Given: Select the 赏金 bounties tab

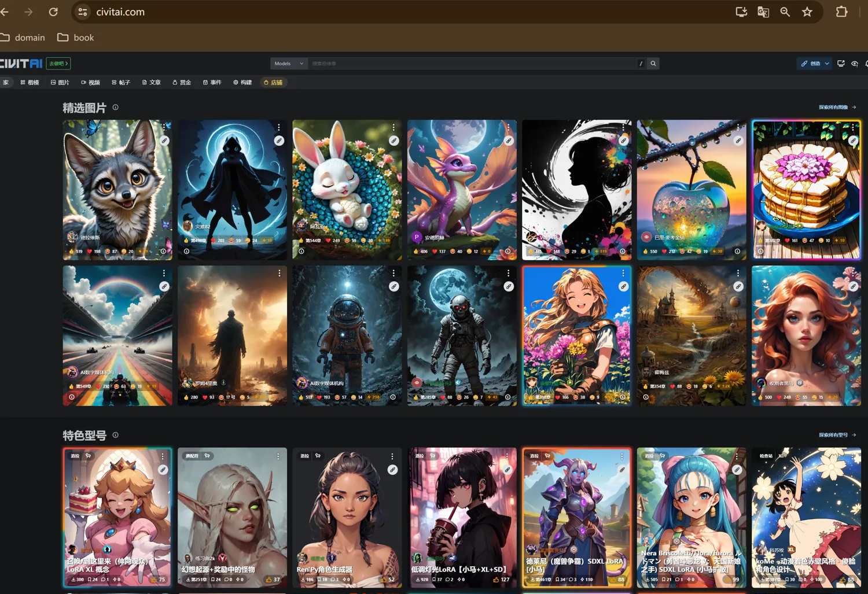Looking at the screenshot, I should coord(182,83).
